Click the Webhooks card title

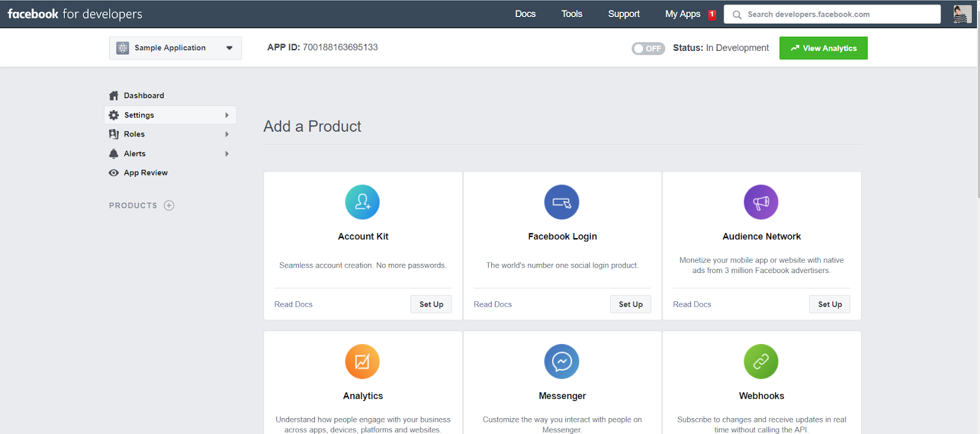[761, 396]
